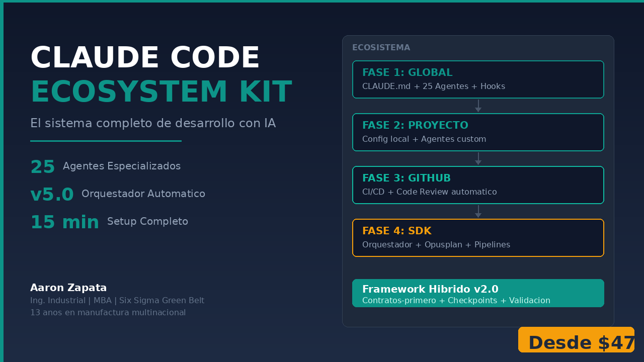This screenshot has height=362, width=644.
Task: Click the '15 min' stat
Action: click(x=65, y=222)
